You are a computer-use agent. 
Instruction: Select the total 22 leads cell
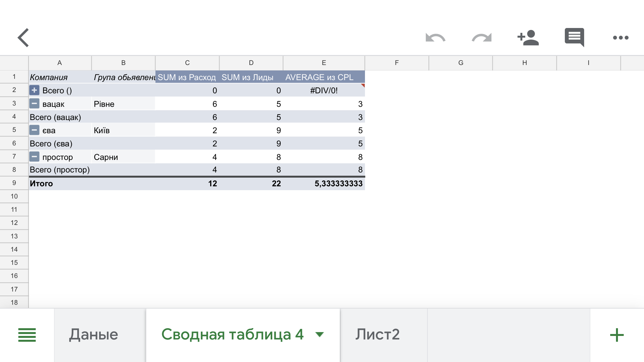coord(251,183)
